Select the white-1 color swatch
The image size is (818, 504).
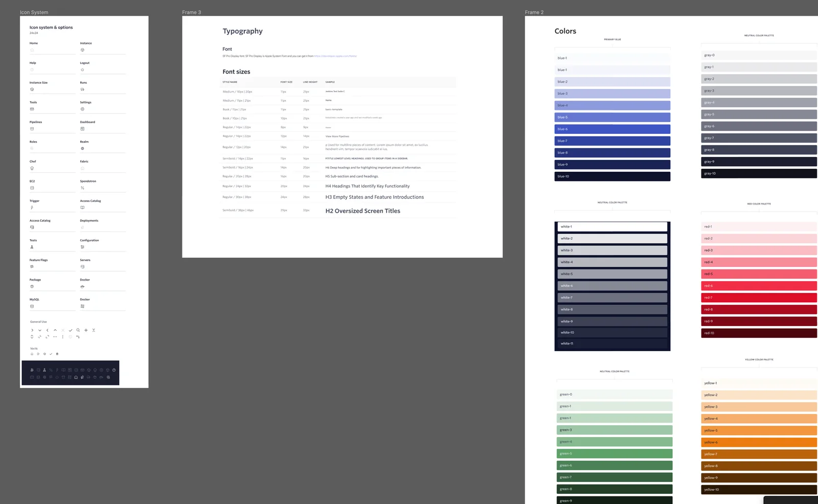coord(612,226)
